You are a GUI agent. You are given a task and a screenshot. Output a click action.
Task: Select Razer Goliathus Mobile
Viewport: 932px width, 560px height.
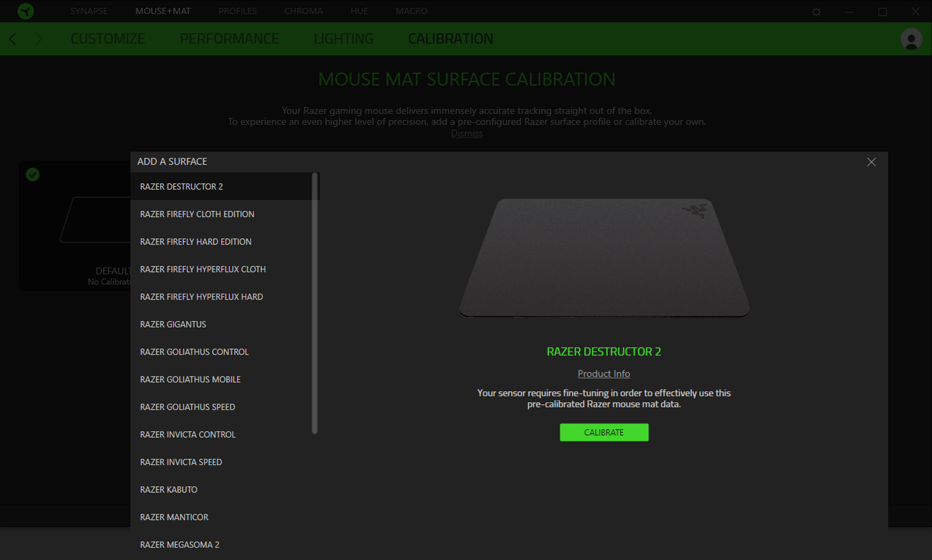pos(221,379)
